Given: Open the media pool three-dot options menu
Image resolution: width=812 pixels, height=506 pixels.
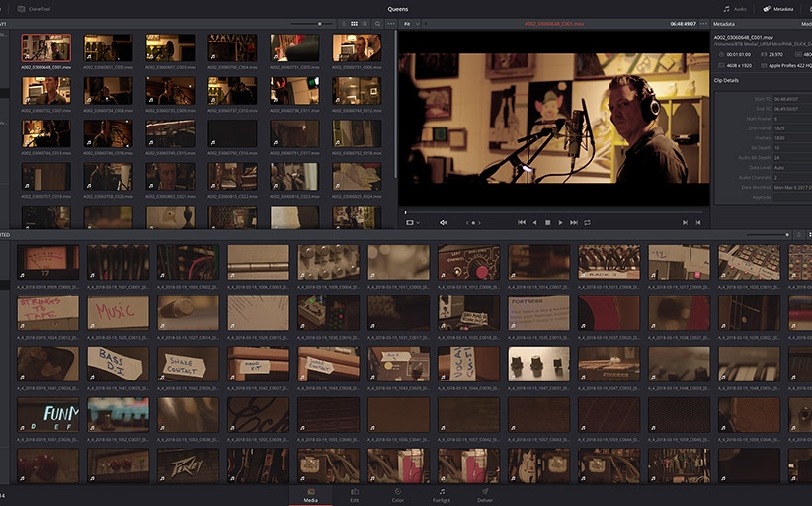Looking at the screenshot, I should pos(390,23).
